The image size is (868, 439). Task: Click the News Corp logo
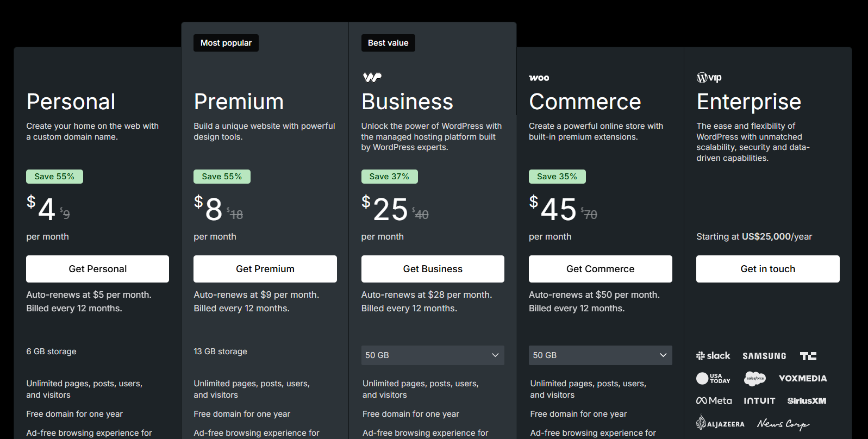coord(783,423)
